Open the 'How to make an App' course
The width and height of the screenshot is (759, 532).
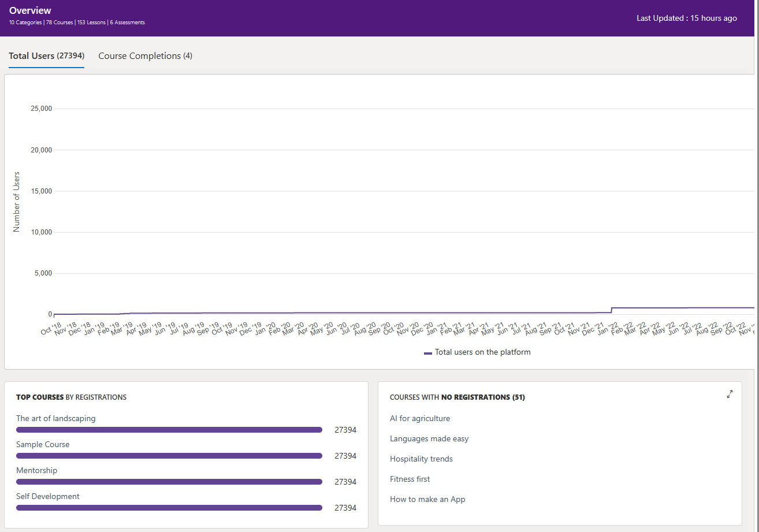click(427, 499)
